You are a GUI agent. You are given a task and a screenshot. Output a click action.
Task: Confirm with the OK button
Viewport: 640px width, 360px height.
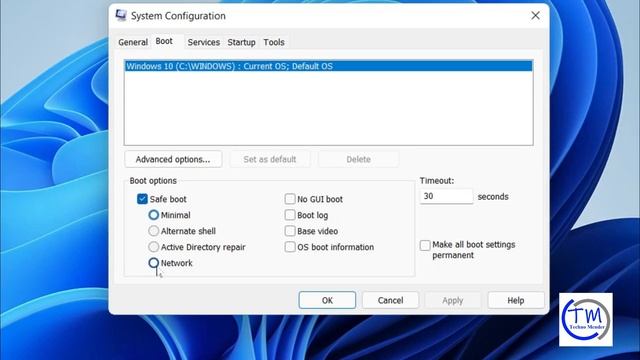(x=327, y=300)
